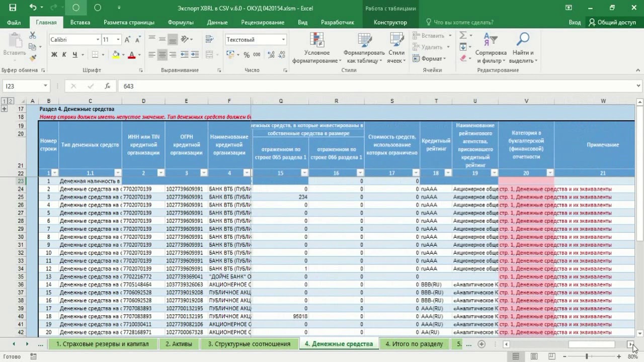Adjust the zoom slider in status bar
Viewport: 644px width, 362px height.
coord(587,356)
